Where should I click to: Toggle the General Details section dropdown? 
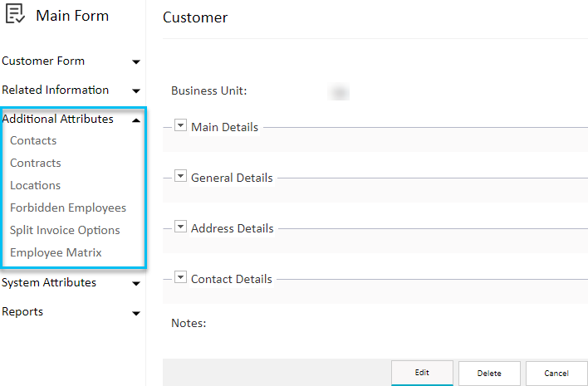tap(180, 175)
